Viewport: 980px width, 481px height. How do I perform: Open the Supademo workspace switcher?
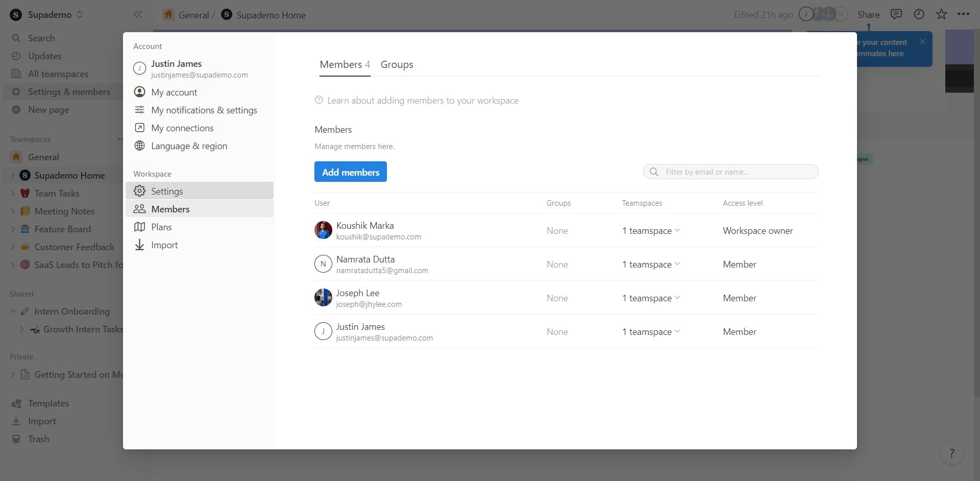pyautogui.click(x=47, y=15)
